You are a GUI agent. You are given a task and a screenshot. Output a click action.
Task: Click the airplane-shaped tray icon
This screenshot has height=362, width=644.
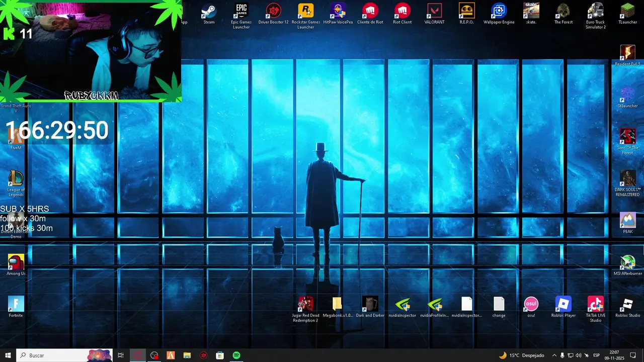point(587,355)
